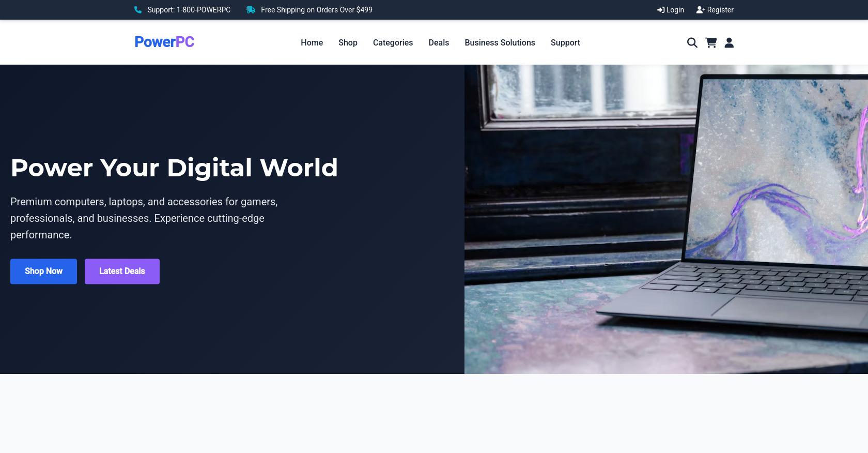
Task: Open the Register link
Action: [x=715, y=10]
